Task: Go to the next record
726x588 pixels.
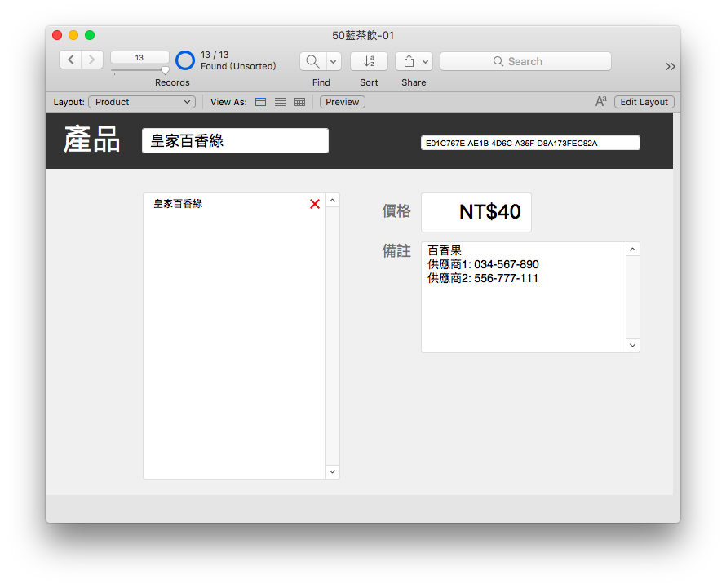Action: [x=92, y=60]
